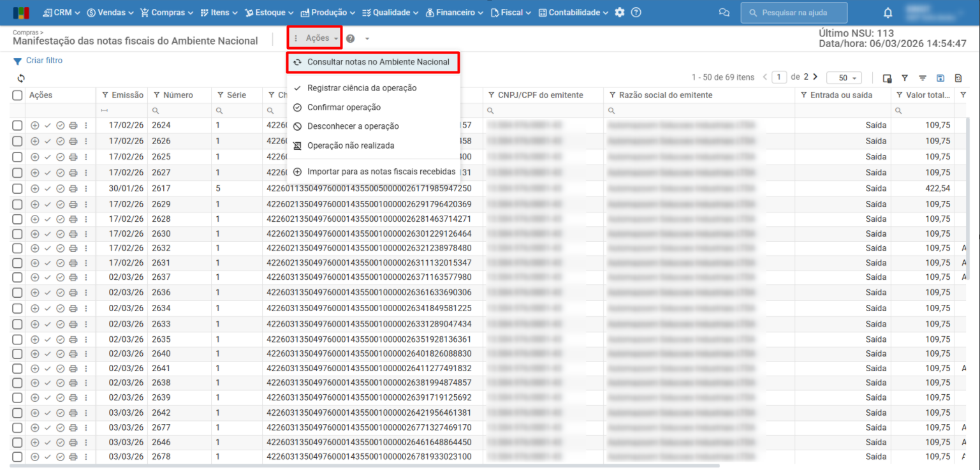This screenshot has width=980, height=470.
Task: Check the row checkbox for note 2631
Action: (17, 263)
